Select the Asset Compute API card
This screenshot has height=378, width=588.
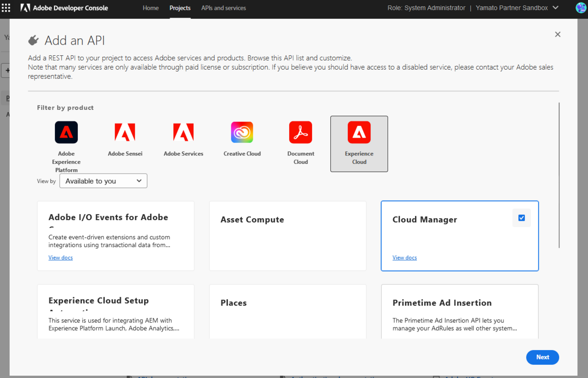pos(287,236)
